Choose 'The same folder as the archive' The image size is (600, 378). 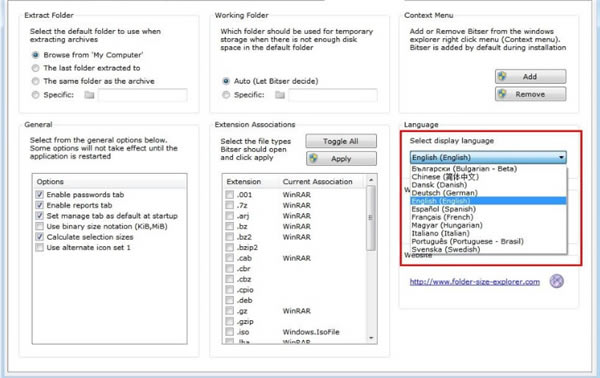pyautogui.click(x=35, y=81)
